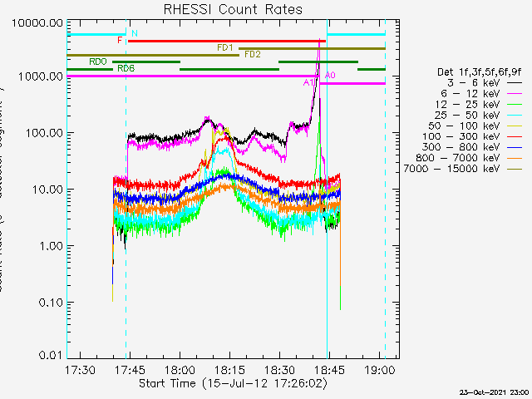Click the 10000.00 y-axis label
The image size is (532, 399).
[x=37, y=23]
